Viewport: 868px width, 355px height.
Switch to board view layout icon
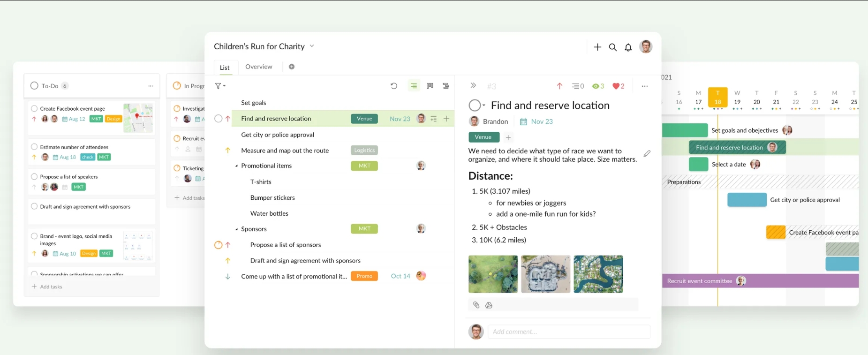pos(430,86)
